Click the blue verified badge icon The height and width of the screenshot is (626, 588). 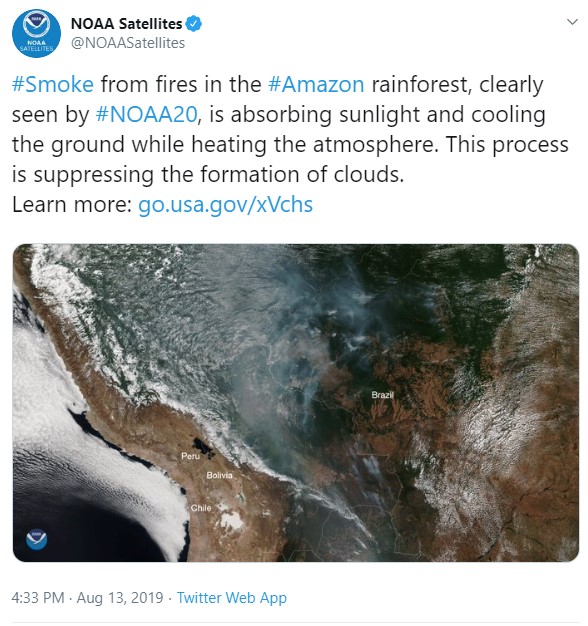pos(194,24)
